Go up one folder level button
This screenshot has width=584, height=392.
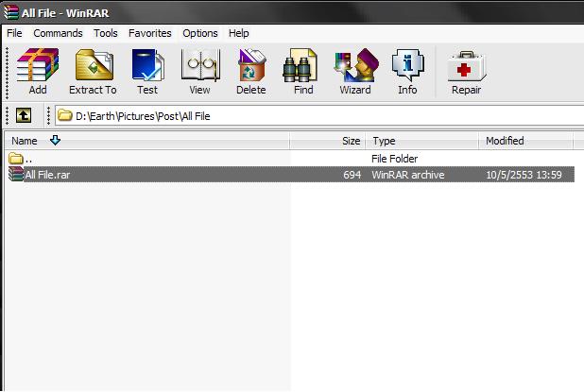pyautogui.click(x=24, y=115)
